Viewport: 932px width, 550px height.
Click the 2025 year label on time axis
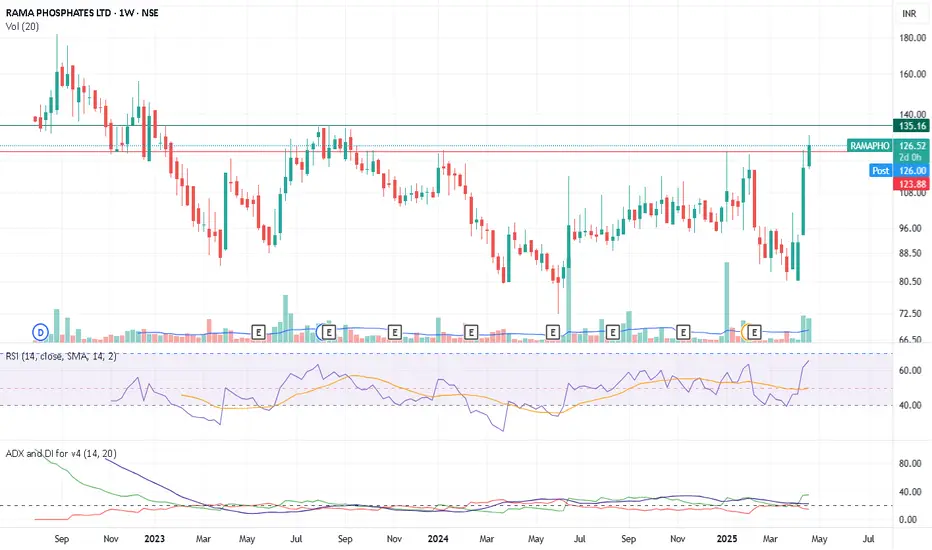coord(726,539)
